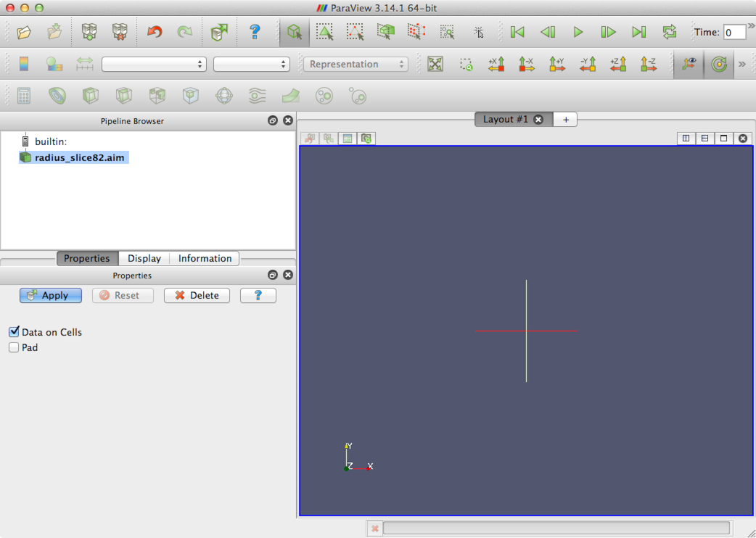Switch to the Display tab

[x=144, y=259]
